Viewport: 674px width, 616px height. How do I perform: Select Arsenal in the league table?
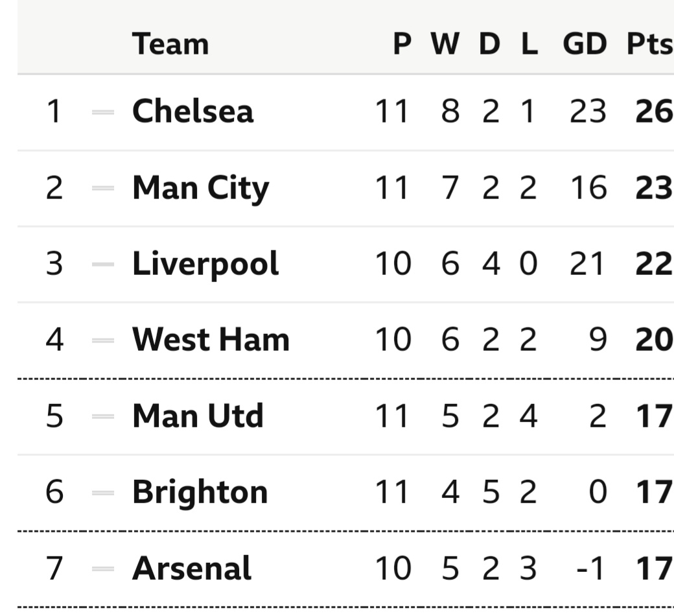192,568
